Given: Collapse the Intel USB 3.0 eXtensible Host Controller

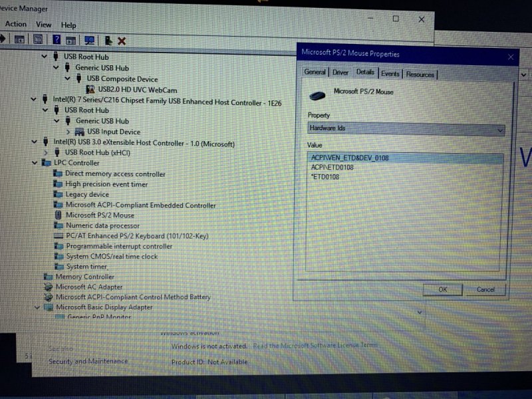Looking at the screenshot, I should [34, 142].
